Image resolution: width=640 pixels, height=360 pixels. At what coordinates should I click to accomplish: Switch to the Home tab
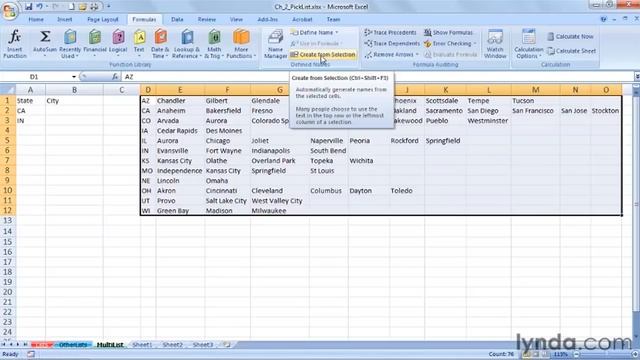pos(36,19)
